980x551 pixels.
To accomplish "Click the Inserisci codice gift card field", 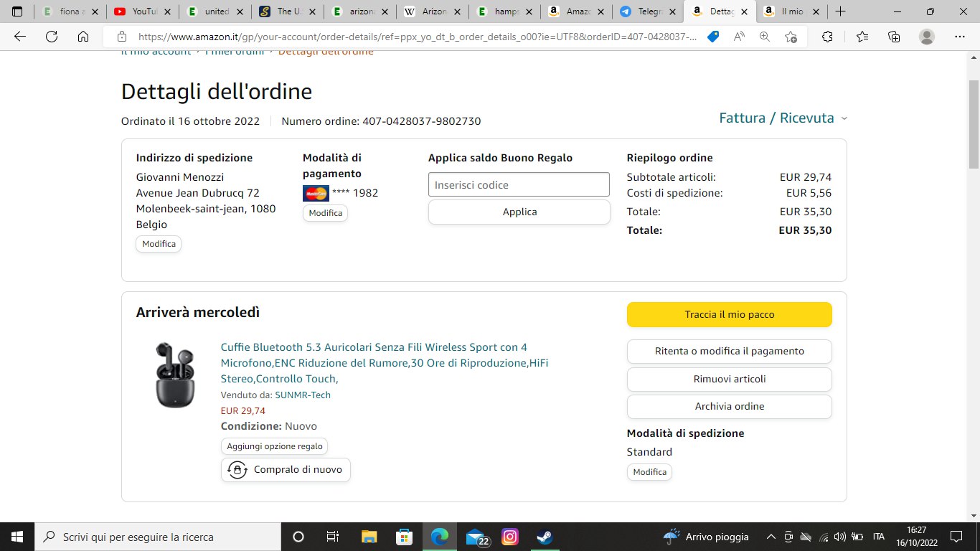I will [519, 184].
